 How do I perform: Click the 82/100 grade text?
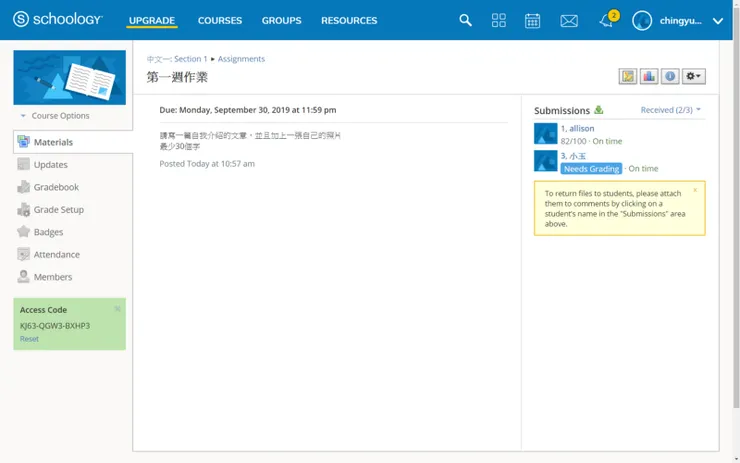tap(573, 141)
